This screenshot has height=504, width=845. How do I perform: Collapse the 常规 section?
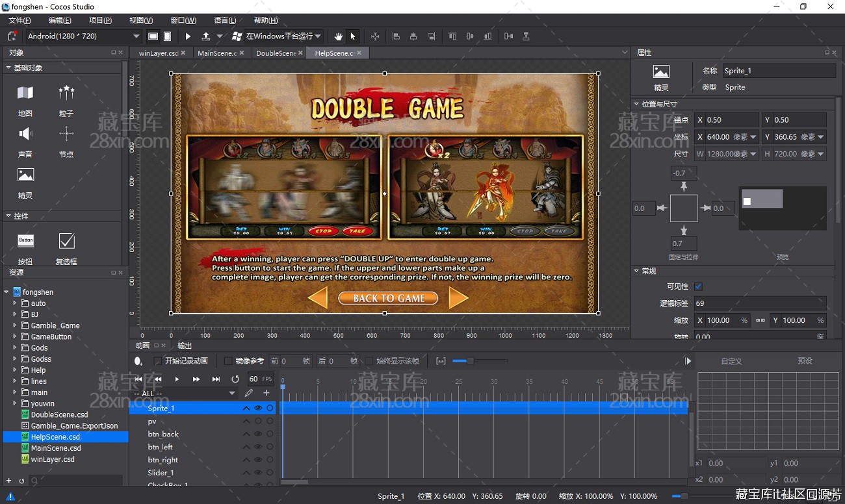[636, 271]
